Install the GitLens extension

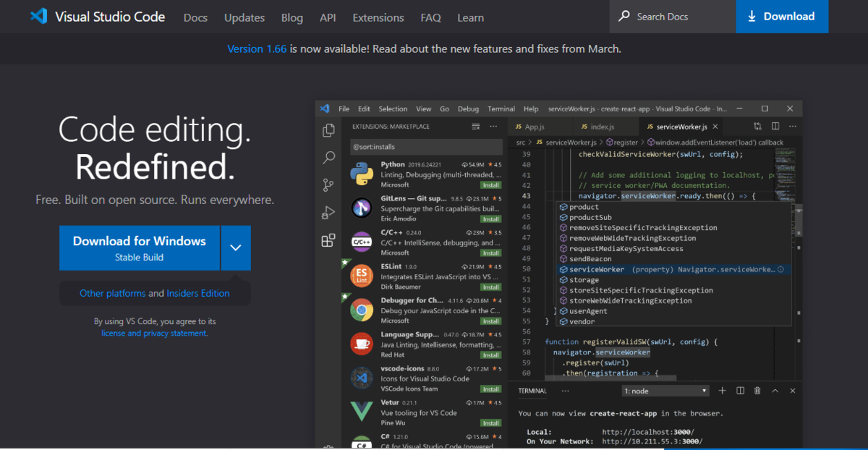click(491, 219)
